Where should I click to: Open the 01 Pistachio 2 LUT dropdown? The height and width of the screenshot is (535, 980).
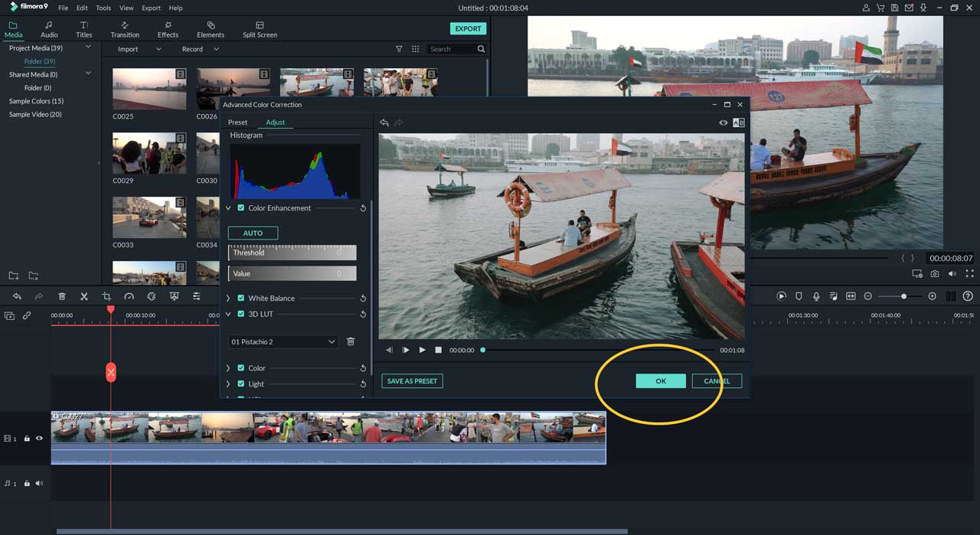point(283,341)
